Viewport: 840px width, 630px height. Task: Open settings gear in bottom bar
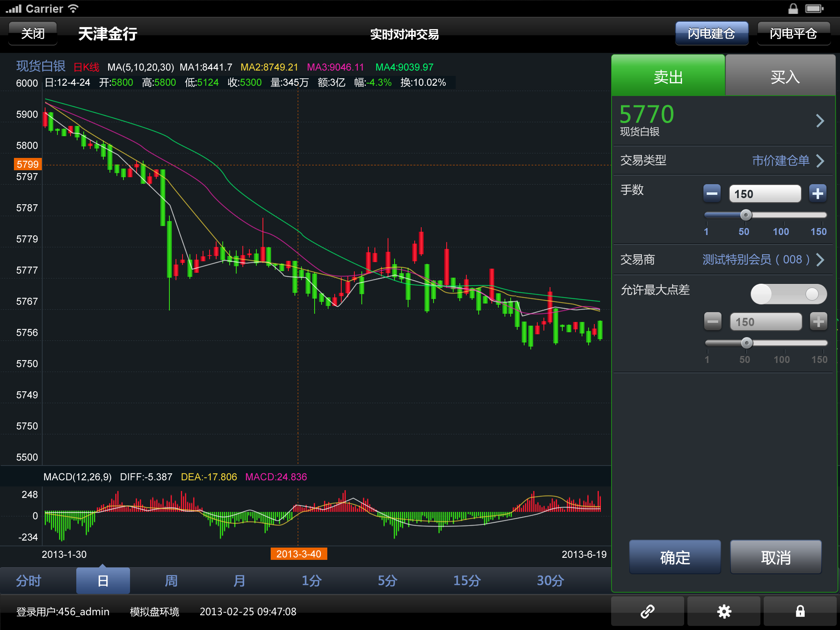[x=724, y=611]
